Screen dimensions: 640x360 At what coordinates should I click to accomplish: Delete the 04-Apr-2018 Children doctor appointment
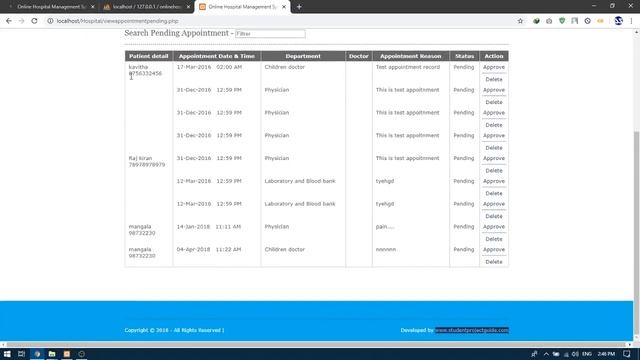pyautogui.click(x=493, y=262)
